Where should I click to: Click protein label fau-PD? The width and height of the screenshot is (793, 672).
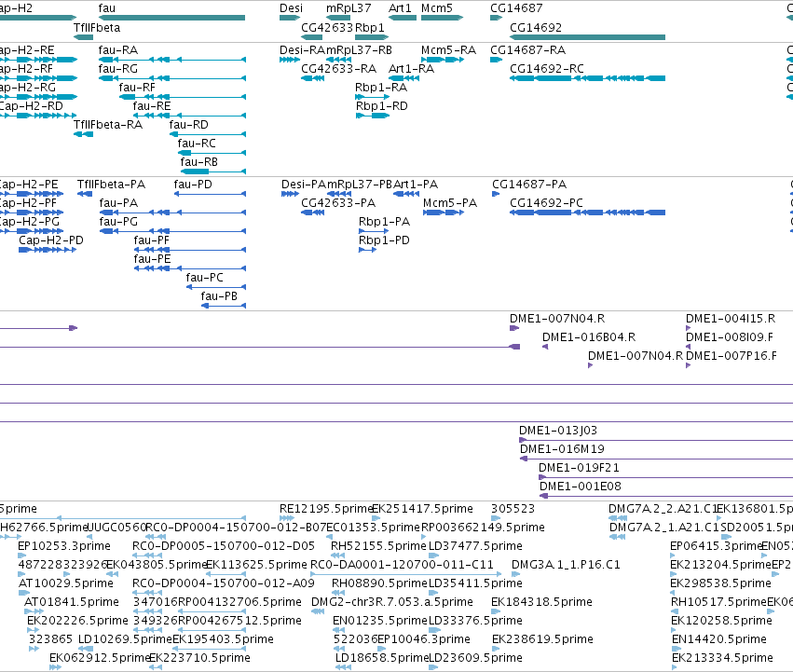193,185
